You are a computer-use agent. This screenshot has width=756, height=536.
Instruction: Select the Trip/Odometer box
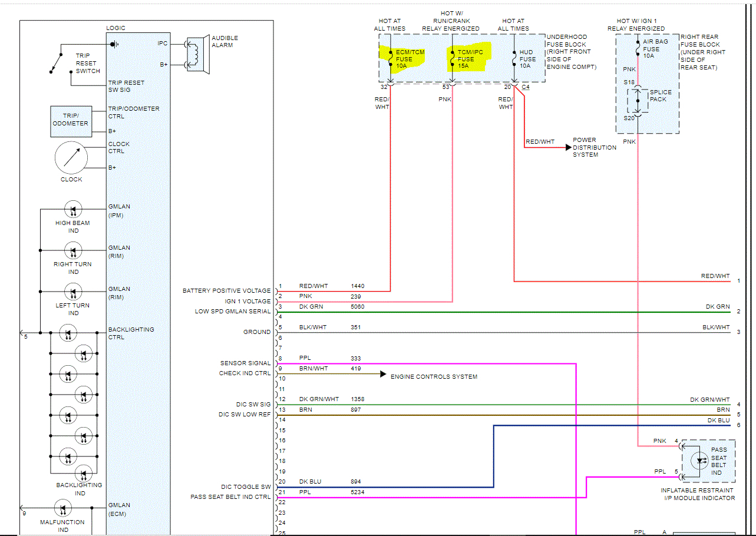(x=71, y=120)
